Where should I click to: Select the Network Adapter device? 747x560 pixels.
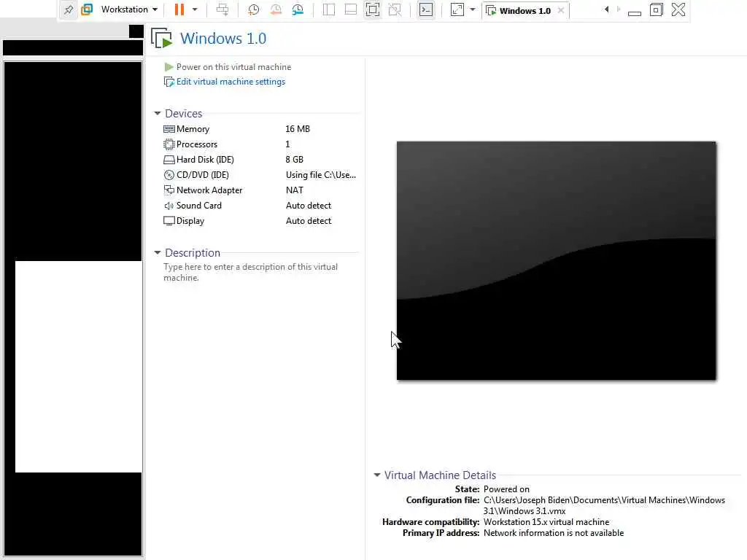point(260,190)
